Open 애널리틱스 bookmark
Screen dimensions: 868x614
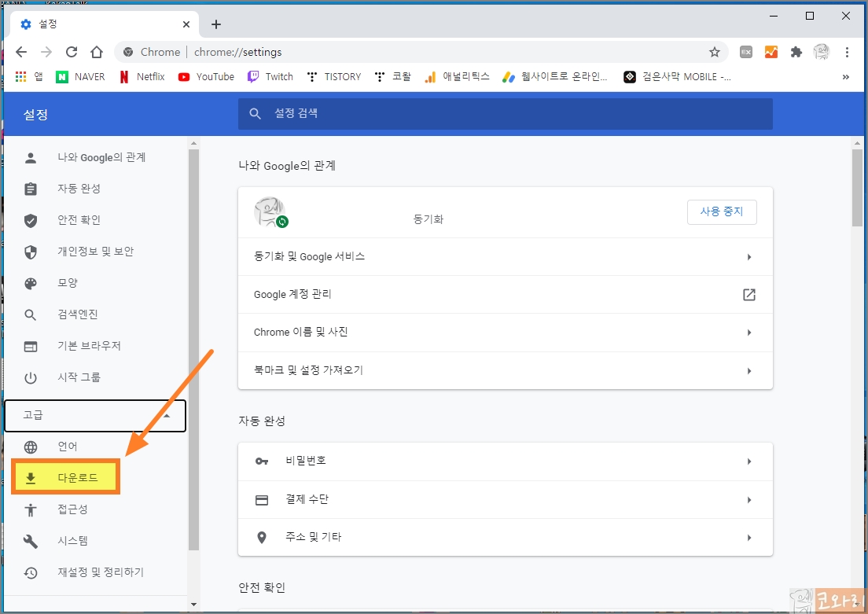coord(458,76)
